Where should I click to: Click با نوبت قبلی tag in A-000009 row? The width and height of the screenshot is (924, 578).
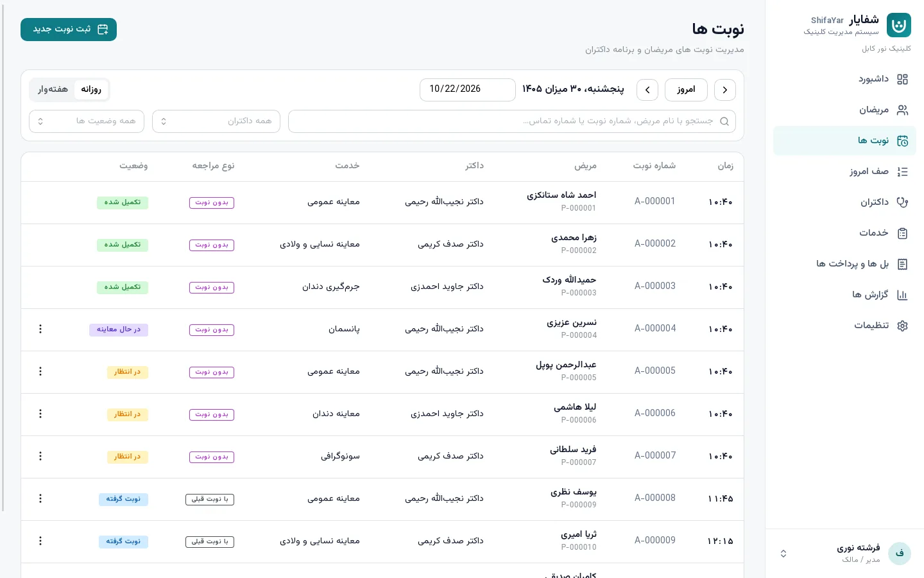[210, 542]
